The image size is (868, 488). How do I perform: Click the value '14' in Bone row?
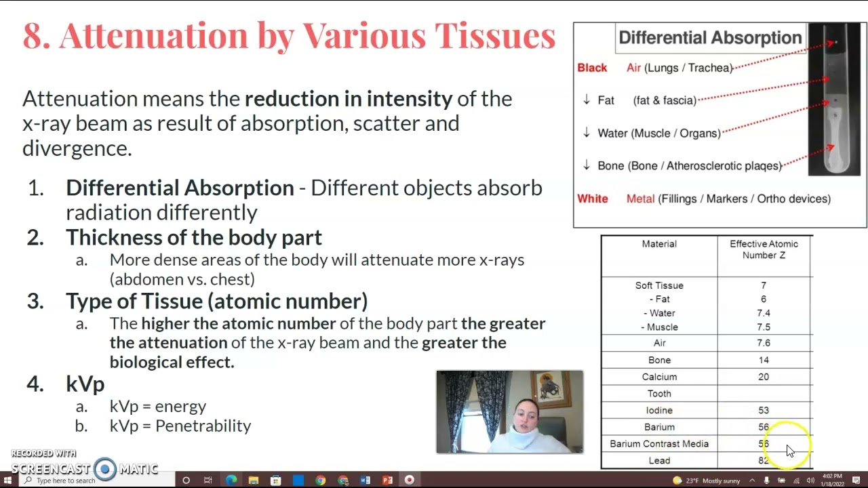[764, 360]
